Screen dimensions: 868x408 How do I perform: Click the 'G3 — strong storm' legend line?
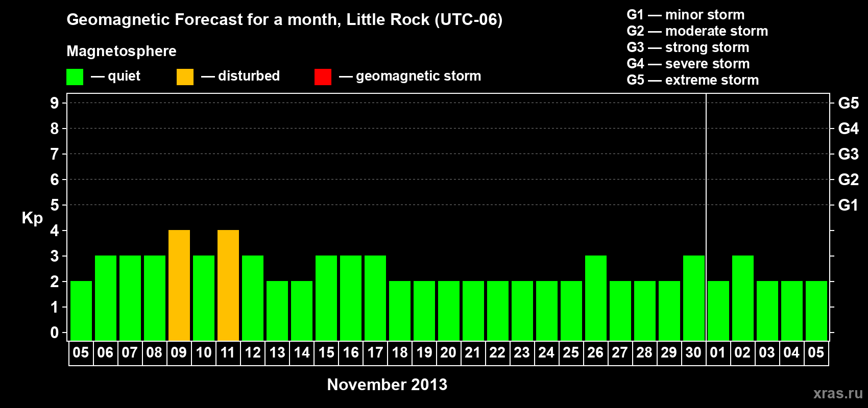(688, 47)
